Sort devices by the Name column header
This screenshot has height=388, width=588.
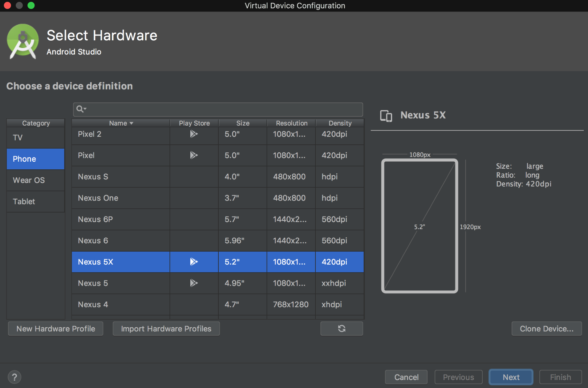[x=121, y=123]
